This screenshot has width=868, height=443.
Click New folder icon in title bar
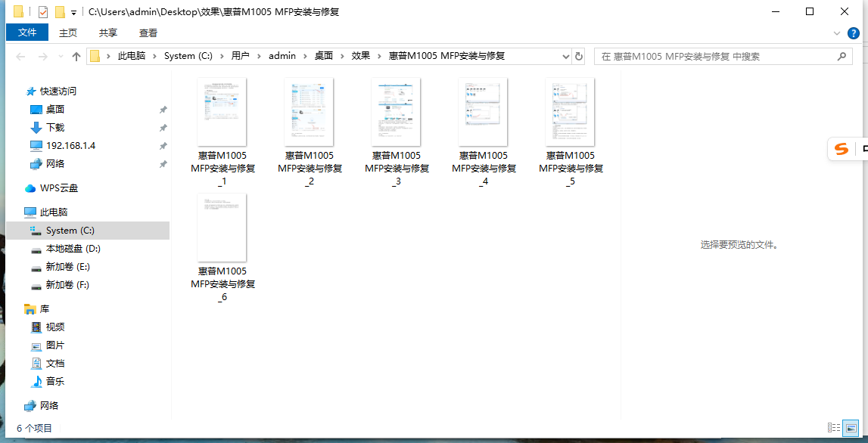coord(61,11)
